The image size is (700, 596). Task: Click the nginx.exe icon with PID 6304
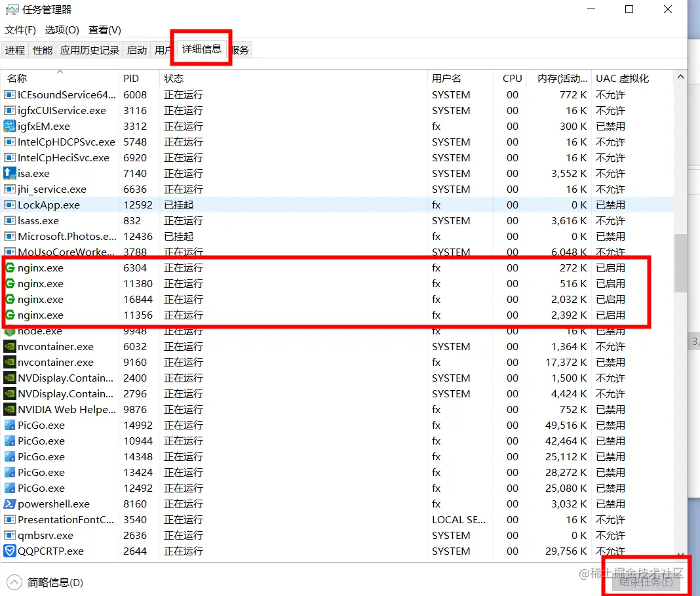(10, 268)
